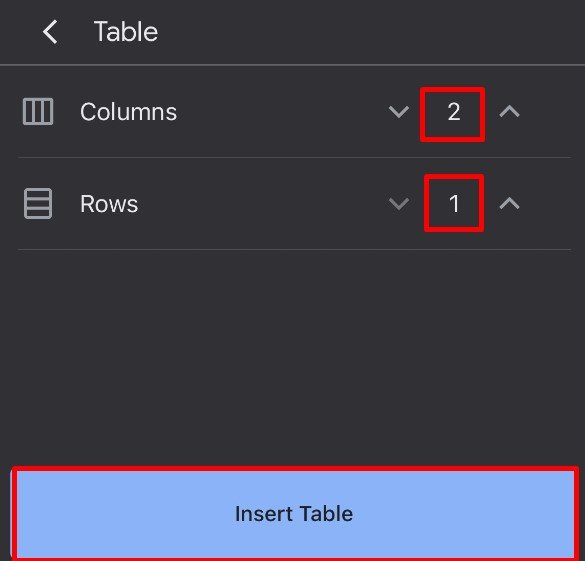The image size is (585, 561).
Task: Select the rows count value 1
Action: coord(454,204)
